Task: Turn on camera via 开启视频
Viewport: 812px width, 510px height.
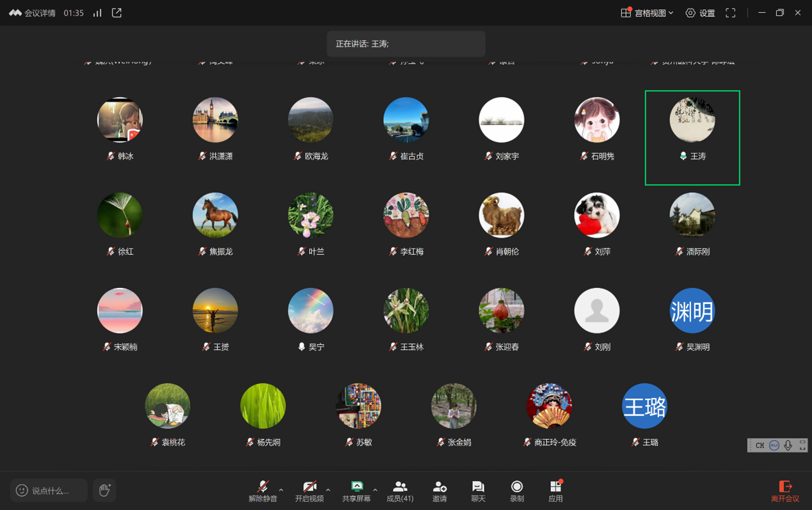Action: point(309,491)
